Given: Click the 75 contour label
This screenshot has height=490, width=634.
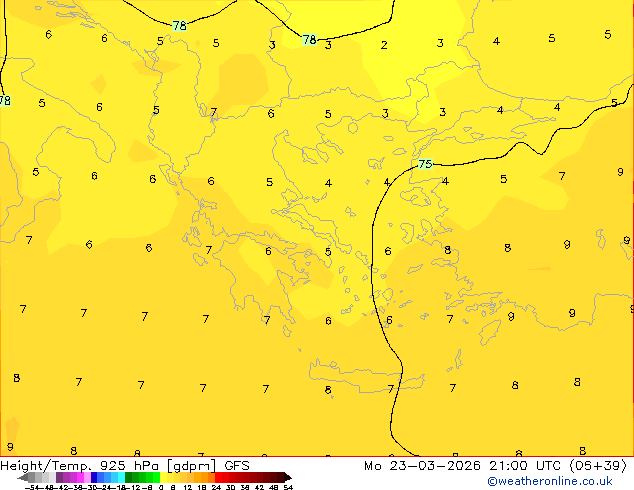Looking at the screenshot, I should point(425,164).
